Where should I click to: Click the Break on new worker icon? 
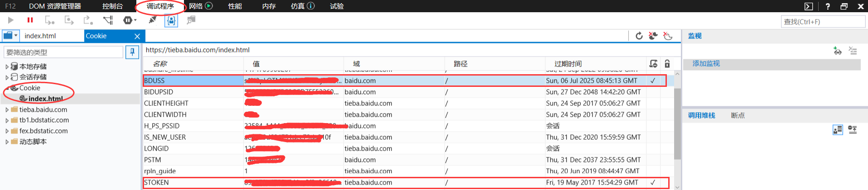tap(108, 20)
